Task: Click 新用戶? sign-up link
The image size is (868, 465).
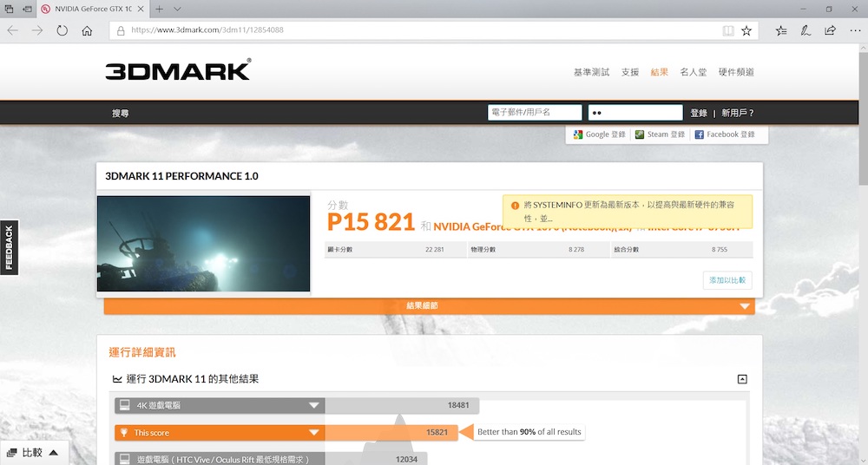Action: pyautogui.click(x=737, y=113)
